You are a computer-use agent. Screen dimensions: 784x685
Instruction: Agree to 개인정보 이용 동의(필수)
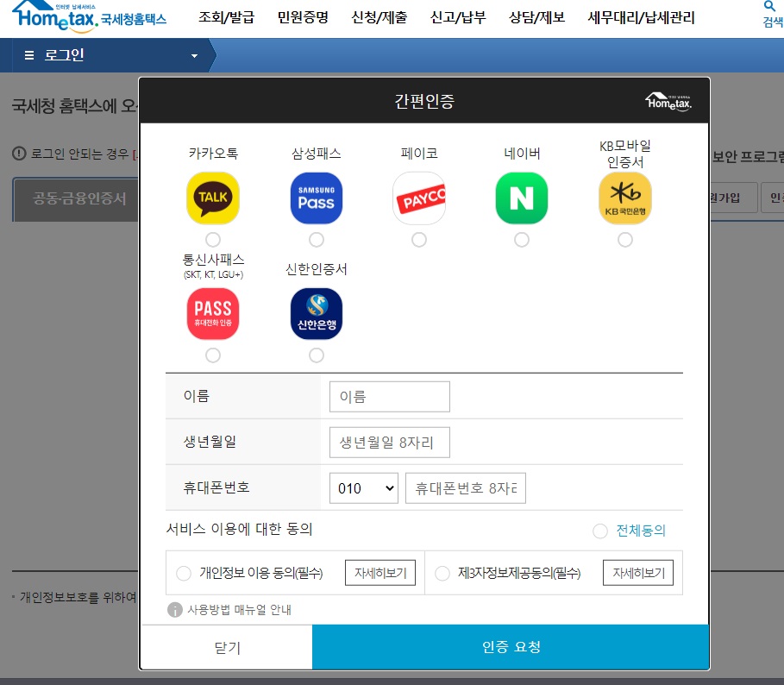[184, 573]
